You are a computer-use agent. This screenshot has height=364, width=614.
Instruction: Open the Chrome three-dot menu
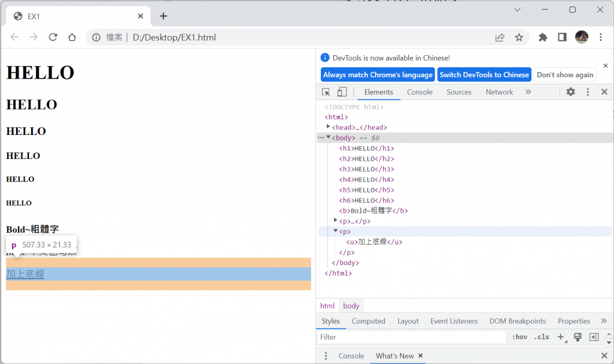click(x=601, y=37)
